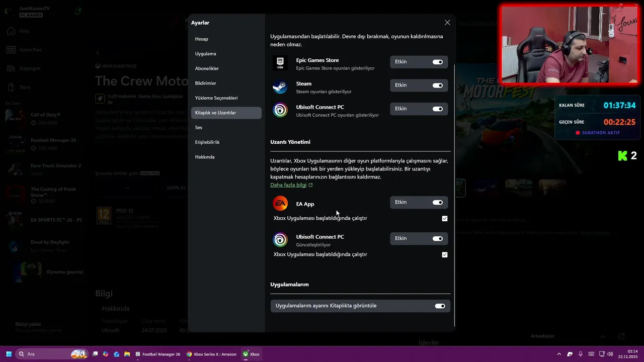Click the planet-shaped tray icon
The width and height of the screenshot is (644, 362).
tap(570, 354)
